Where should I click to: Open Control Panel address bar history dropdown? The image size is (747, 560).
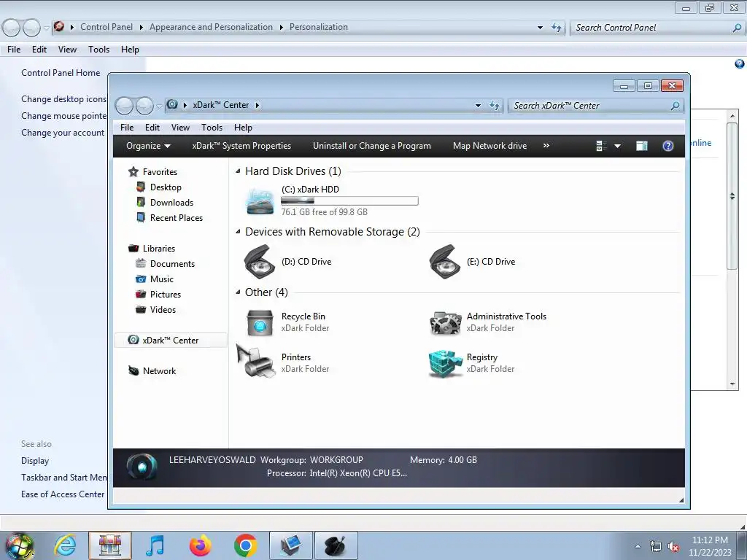[540, 28]
